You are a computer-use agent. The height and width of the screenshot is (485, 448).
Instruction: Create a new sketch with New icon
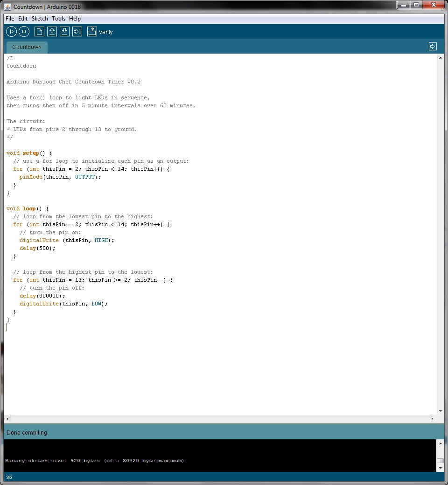39,32
